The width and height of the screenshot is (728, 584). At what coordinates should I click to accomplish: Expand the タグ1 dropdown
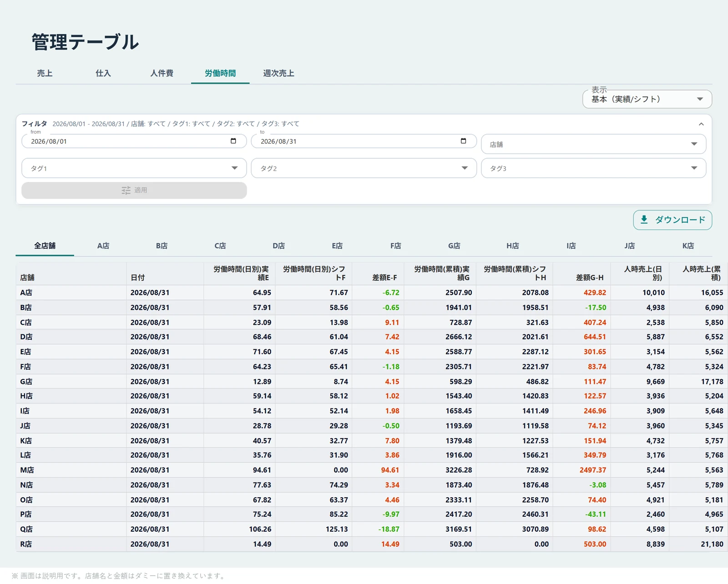pos(134,168)
